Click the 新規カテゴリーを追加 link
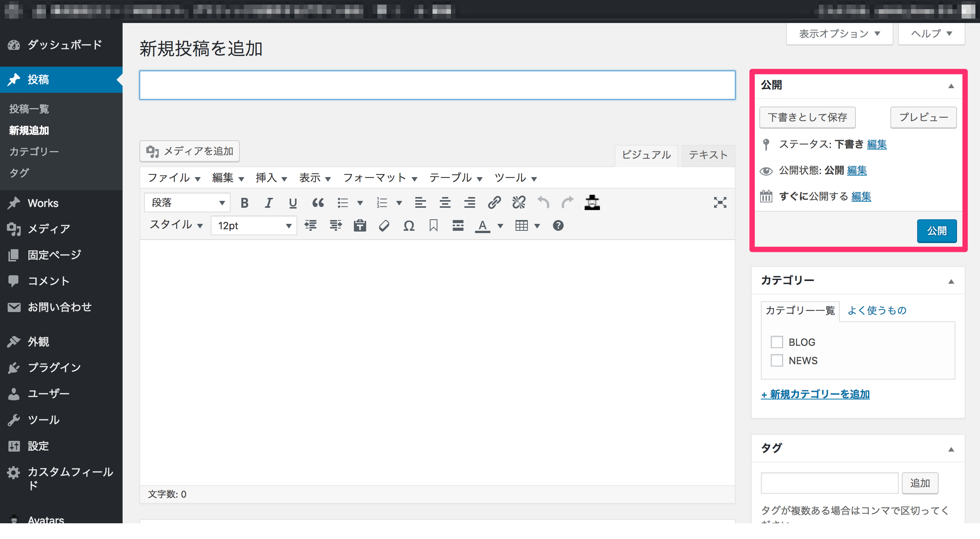 (815, 394)
